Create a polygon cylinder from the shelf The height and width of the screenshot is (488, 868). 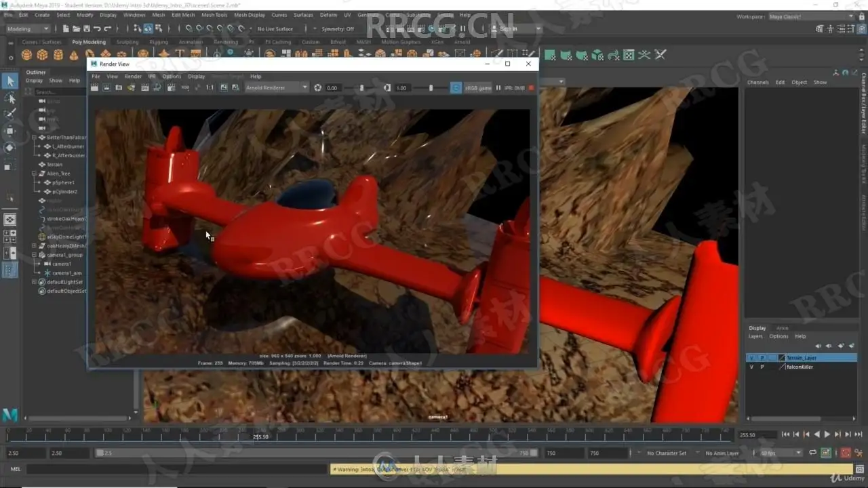(x=58, y=54)
